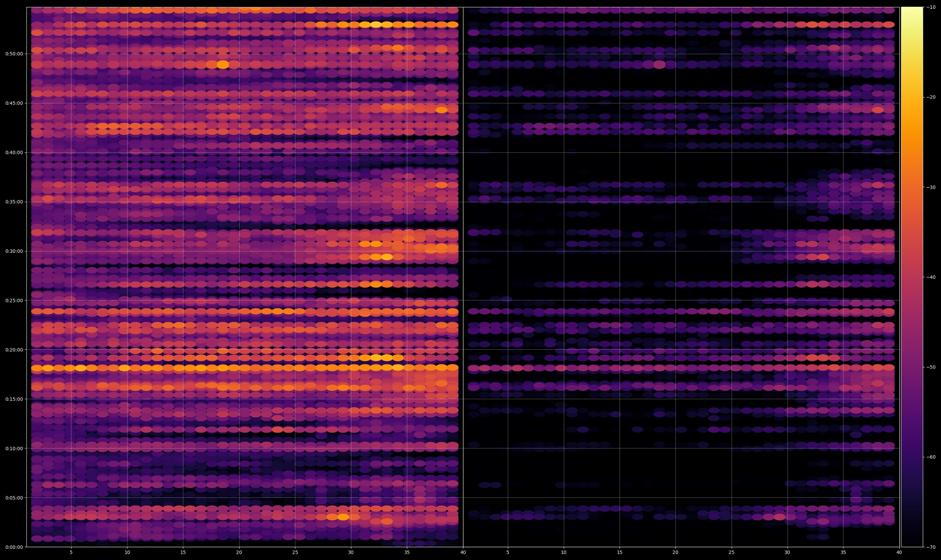This screenshot has height=560, width=941.
Task: Click the left heatmap's x-axis label 5
Action: pyautogui.click(x=71, y=553)
